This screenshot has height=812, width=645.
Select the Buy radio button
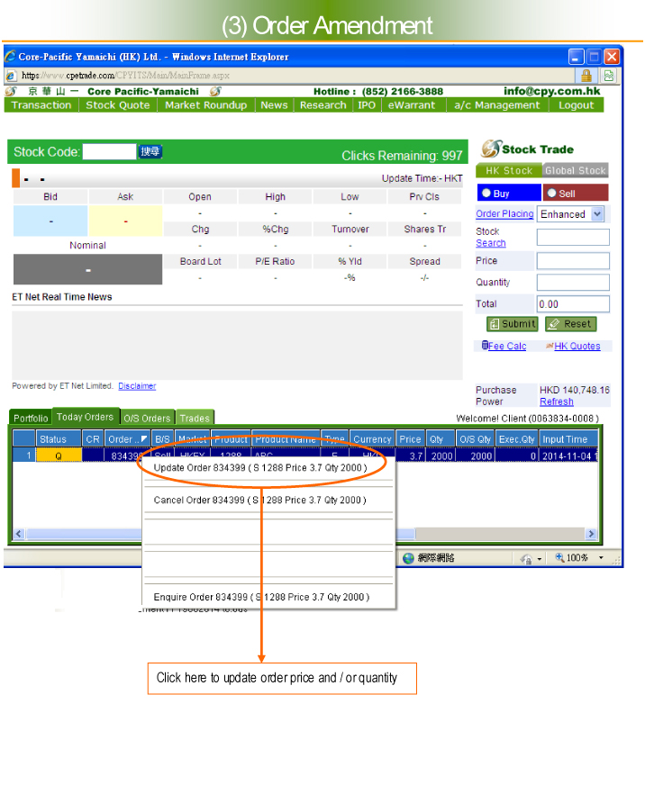point(487,193)
